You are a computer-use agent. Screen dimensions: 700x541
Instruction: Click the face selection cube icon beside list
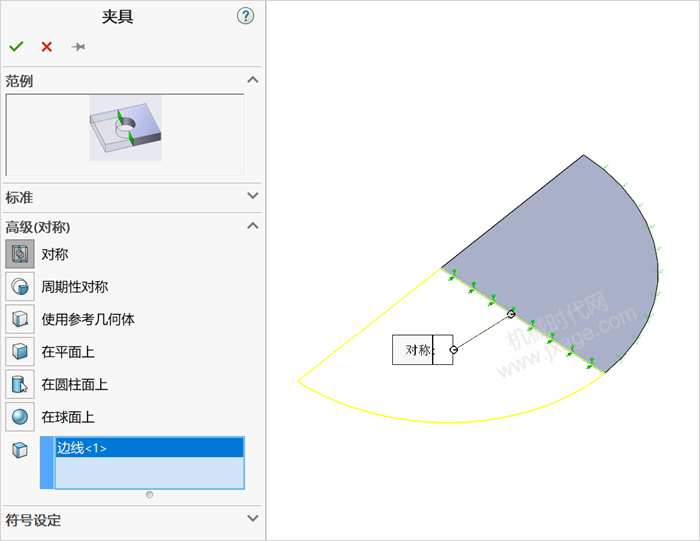coord(20,450)
